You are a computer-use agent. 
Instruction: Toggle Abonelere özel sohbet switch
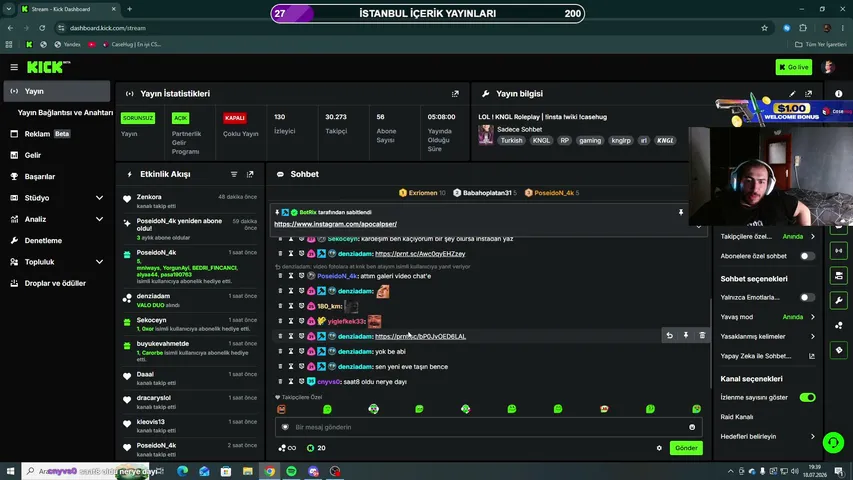click(807, 256)
